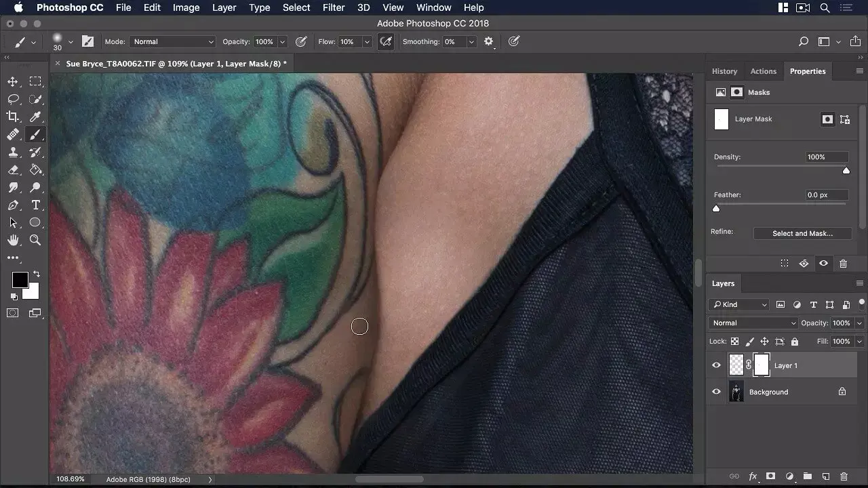This screenshot has height=488, width=868.
Task: Switch to the History tab
Action: (724, 71)
